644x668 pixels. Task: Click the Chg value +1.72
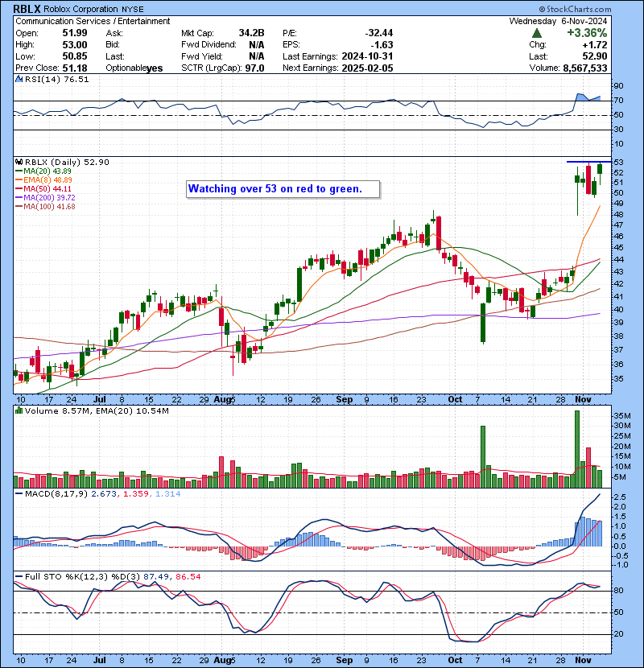(x=595, y=45)
